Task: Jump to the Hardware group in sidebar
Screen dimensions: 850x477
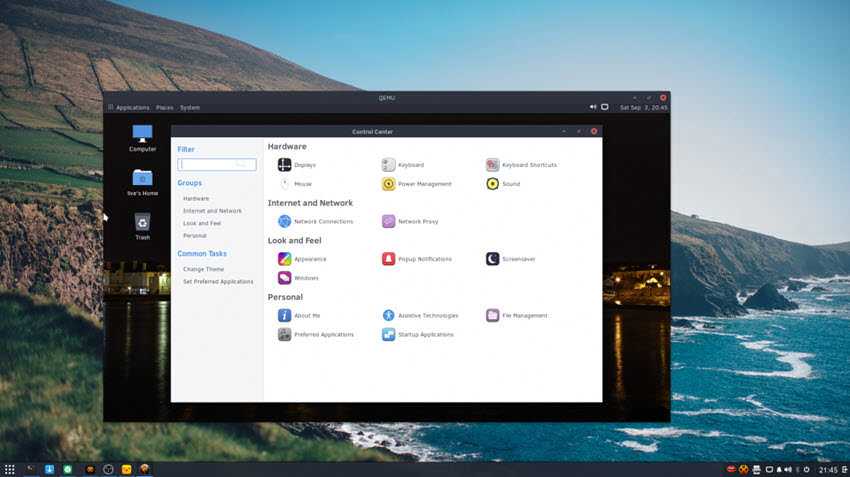Action: [x=196, y=198]
